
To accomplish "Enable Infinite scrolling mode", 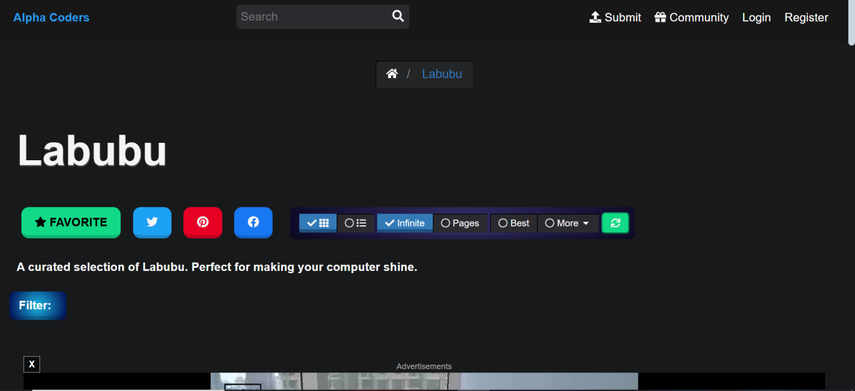I will tap(405, 223).
